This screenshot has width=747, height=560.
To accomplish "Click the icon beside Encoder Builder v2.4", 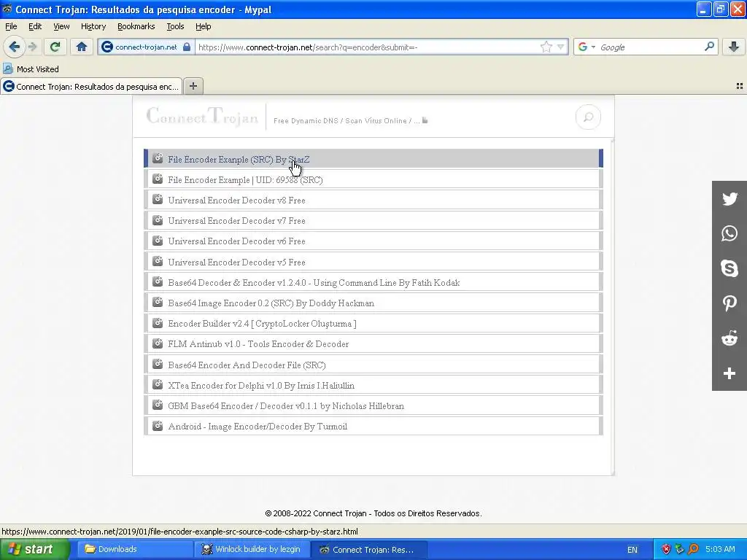I will tap(158, 322).
